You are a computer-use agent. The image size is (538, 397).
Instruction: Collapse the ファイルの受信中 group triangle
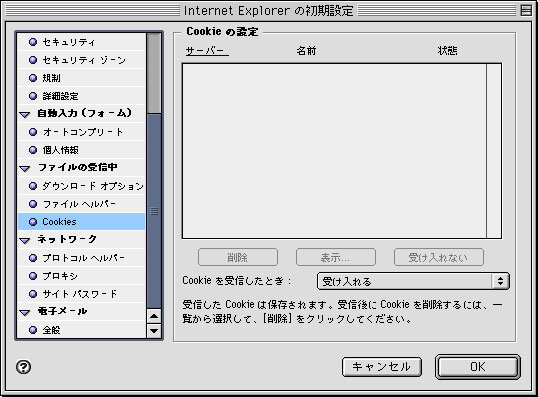(x=25, y=168)
